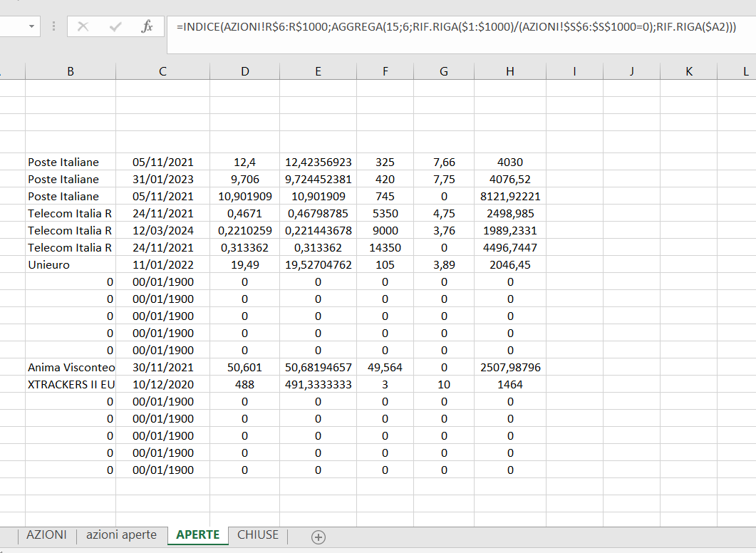Select cell with value 19,52704762
Viewport: 756px width, 553px height.
click(x=319, y=264)
